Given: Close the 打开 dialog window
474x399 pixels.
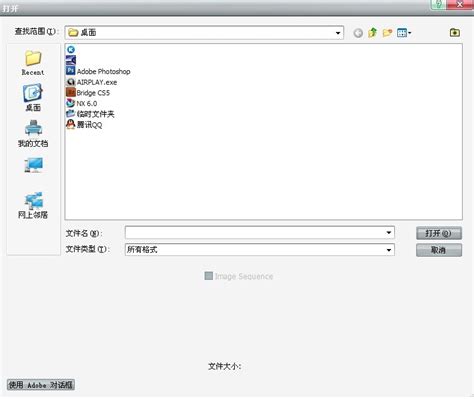Looking at the screenshot, I should [x=460, y=4].
